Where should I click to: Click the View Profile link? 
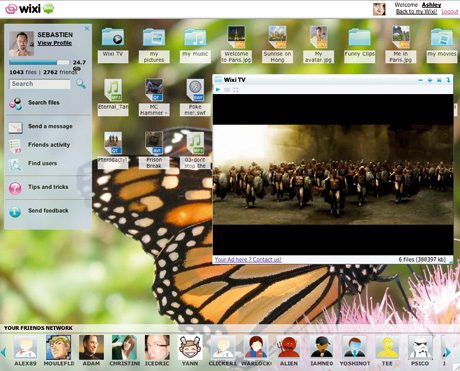tap(55, 43)
